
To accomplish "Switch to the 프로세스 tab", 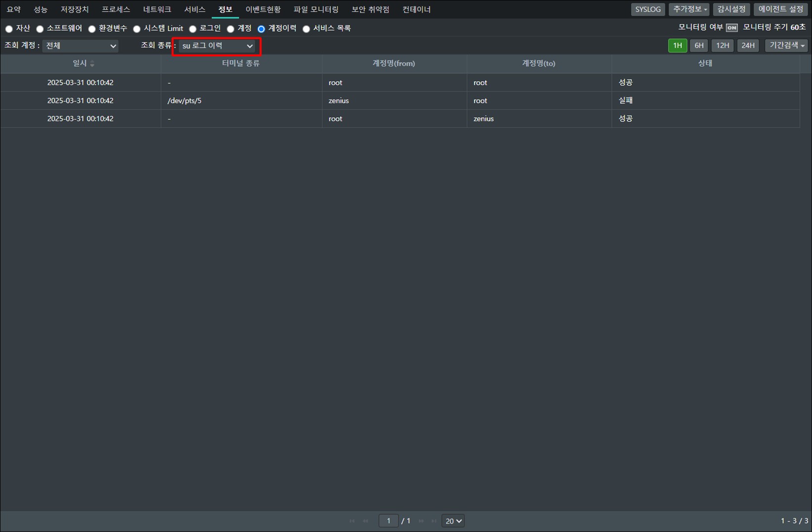I will pyautogui.click(x=116, y=9).
